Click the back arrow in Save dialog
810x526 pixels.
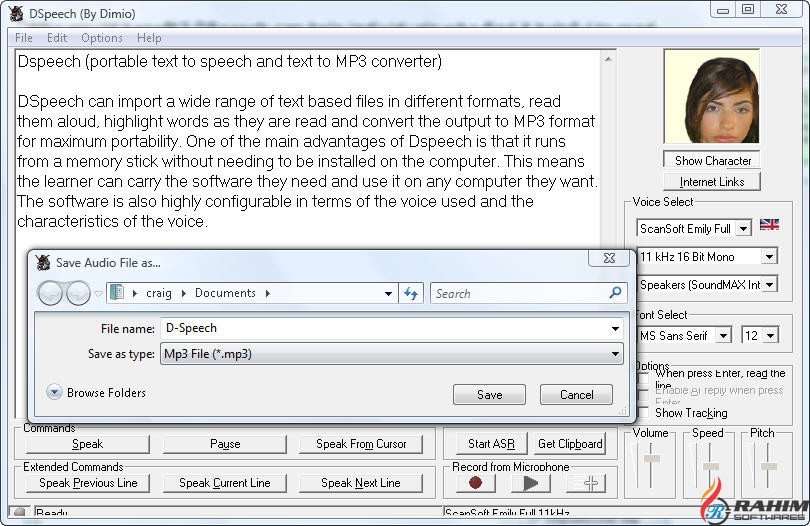51,293
